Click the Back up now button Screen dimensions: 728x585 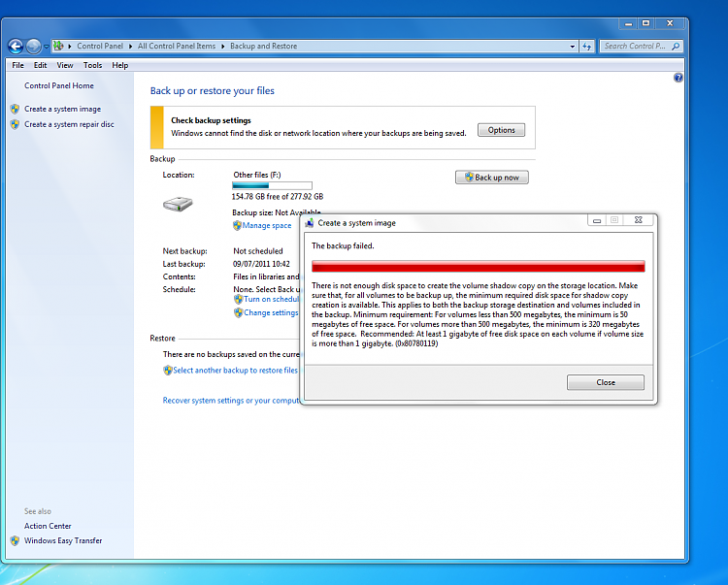coord(492,178)
